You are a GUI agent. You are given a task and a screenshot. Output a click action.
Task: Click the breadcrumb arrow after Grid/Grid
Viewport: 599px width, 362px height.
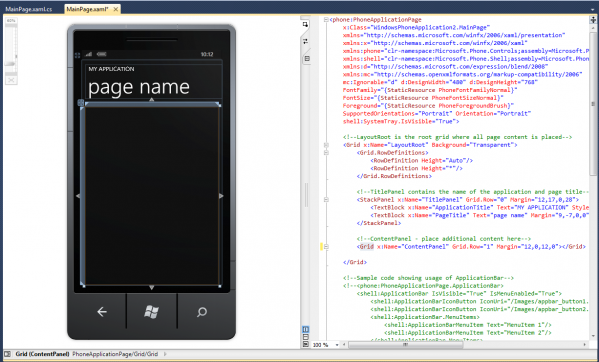[x=165, y=354]
